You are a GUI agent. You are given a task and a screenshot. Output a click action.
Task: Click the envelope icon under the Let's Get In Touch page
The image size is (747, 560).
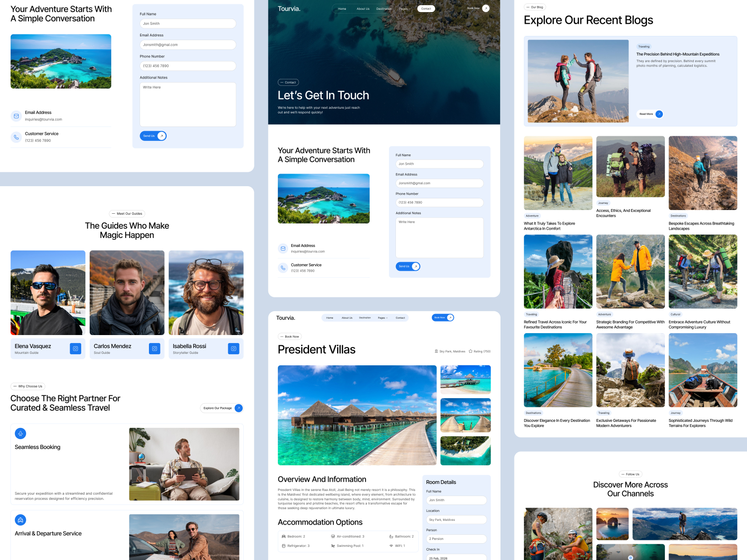pyautogui.click(x=283, y=249)
